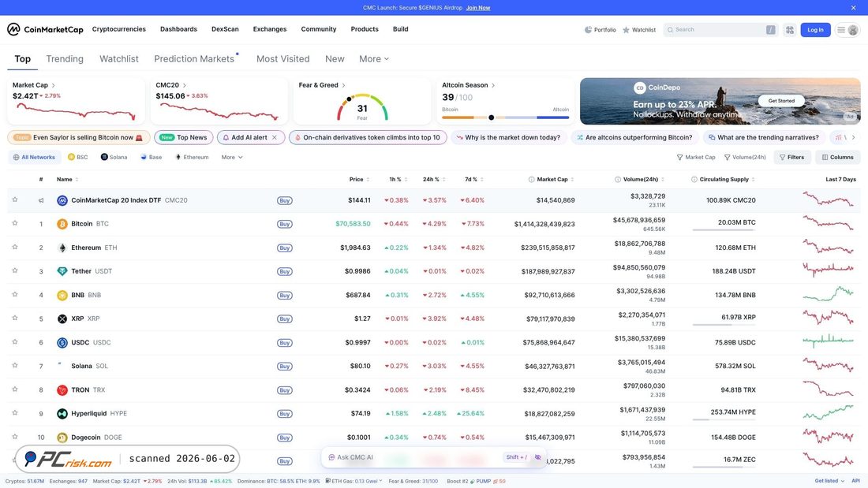Click the Hyperliquid coin icon
Image resolution: width=868 pixels, height=488 pixels.
click(62, 414)
